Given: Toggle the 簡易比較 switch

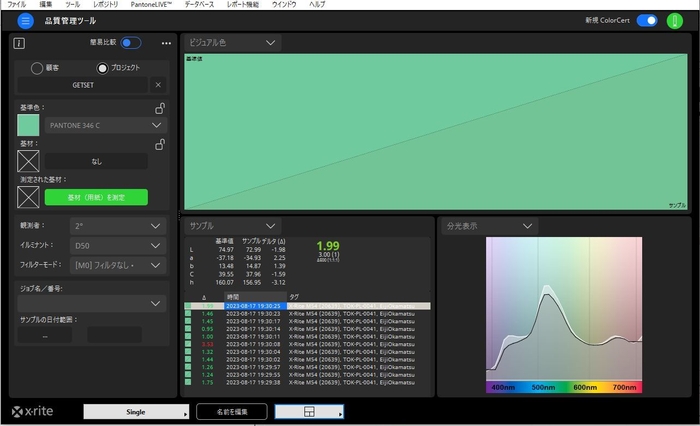Looking at the screenshot, I should click(131, 43).
